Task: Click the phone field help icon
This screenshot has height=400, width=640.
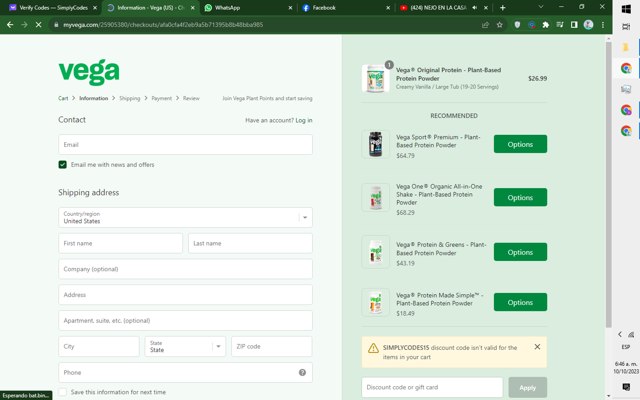Action: (302, 372)
